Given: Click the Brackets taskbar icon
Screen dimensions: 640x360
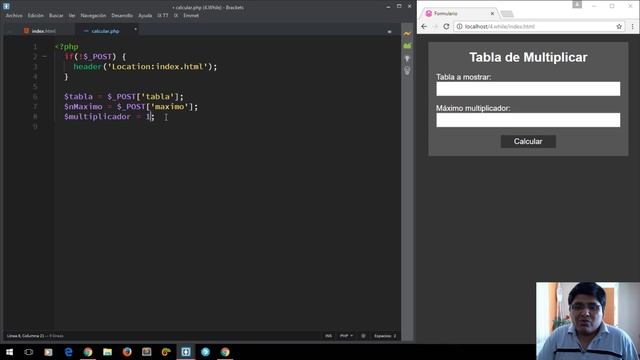Looking at the screenshot, I should (x=186, y=352).
